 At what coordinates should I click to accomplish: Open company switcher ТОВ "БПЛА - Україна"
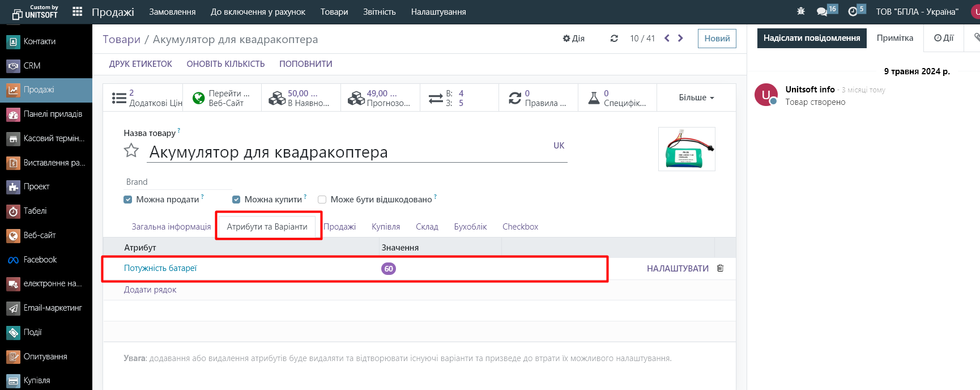click(x=917, y=12)
